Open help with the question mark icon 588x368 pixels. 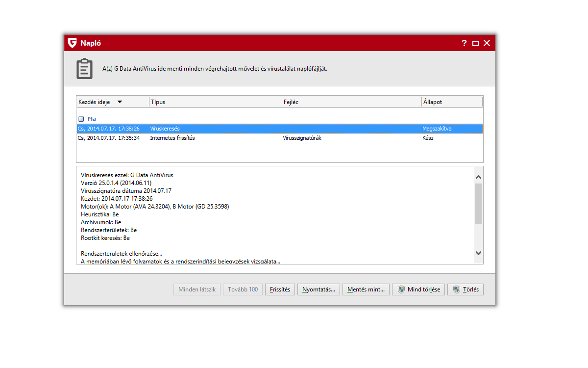(464, 43)
